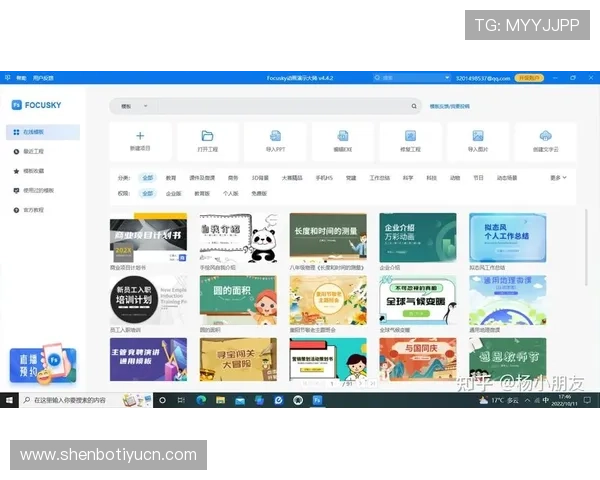Open the 商业项目计划书 template thumbnail
Screen dimensions: 600x480
point(148,238)
